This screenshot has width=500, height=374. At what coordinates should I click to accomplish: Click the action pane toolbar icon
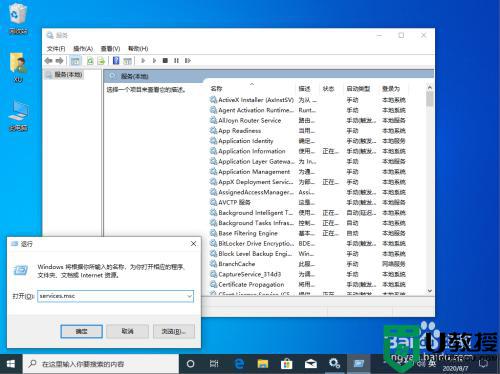(127, 61)
